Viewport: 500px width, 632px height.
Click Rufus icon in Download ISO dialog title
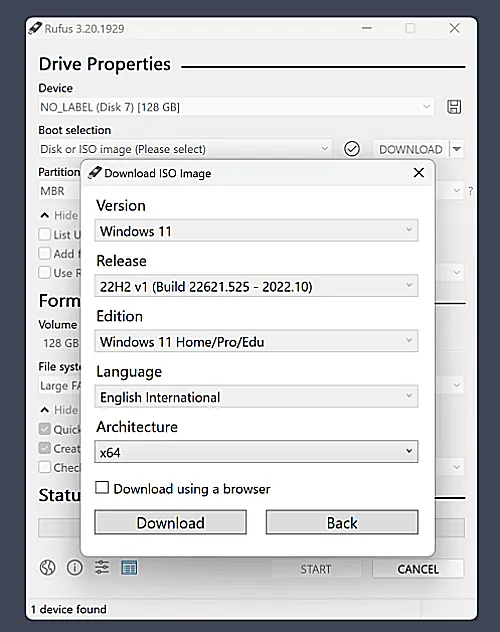click(95, 173)
